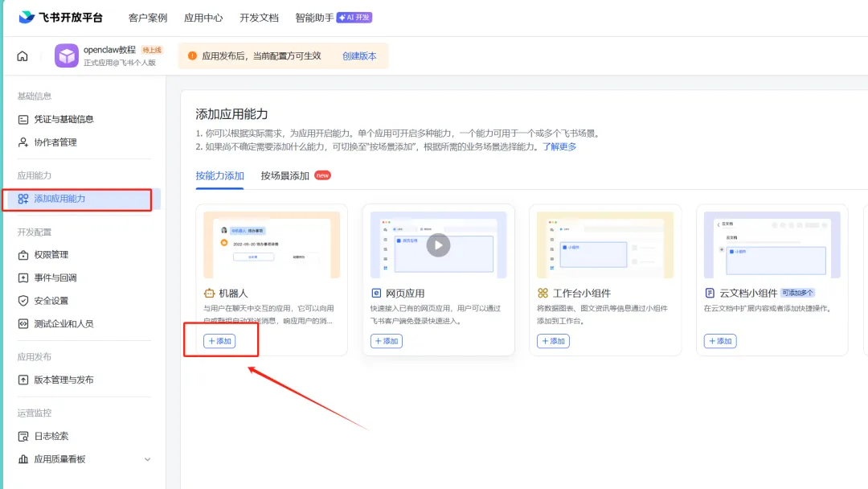Viewport: 868px width, 489px height.
Task: Click the 凭证与基础信息 sidebar icon
Action: (x=23, y=120)
